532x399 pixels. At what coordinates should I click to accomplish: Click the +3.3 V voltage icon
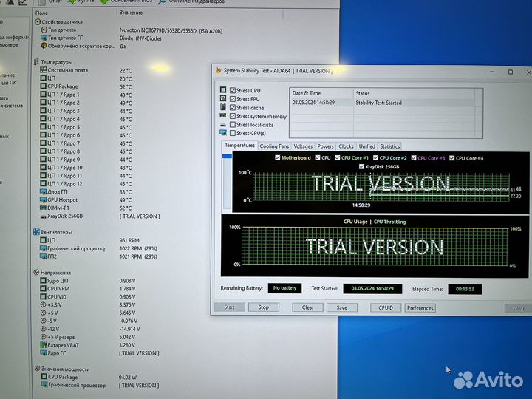[x=43, y=304]
